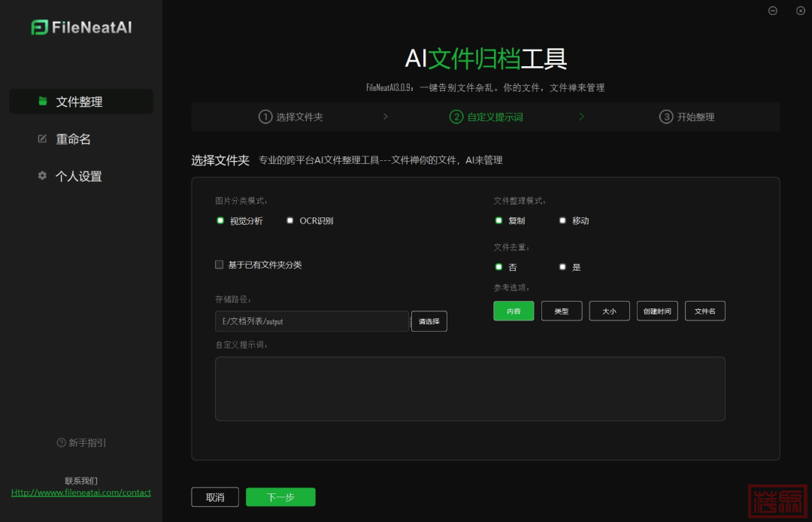Enable 基于已有文件夹分类 checkbox
The image size is (812, 522).
pyautogui.click(x=219, y=265)
